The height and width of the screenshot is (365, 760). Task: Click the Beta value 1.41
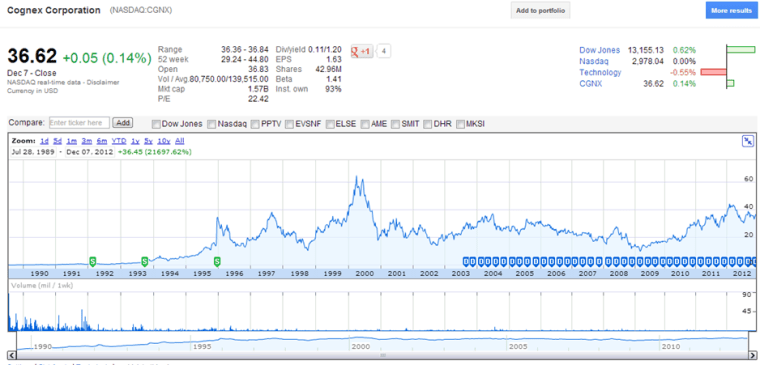pyautogui.click(x=334, y=79)
